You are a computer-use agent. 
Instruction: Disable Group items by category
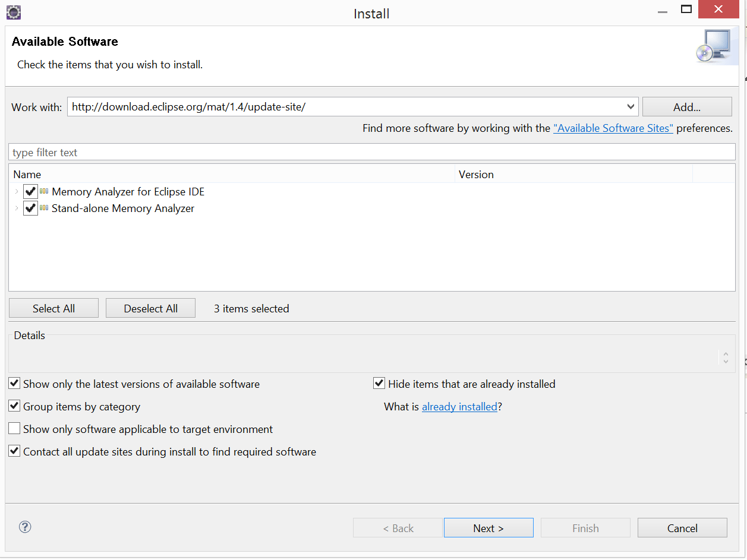(x=14, y=406)
